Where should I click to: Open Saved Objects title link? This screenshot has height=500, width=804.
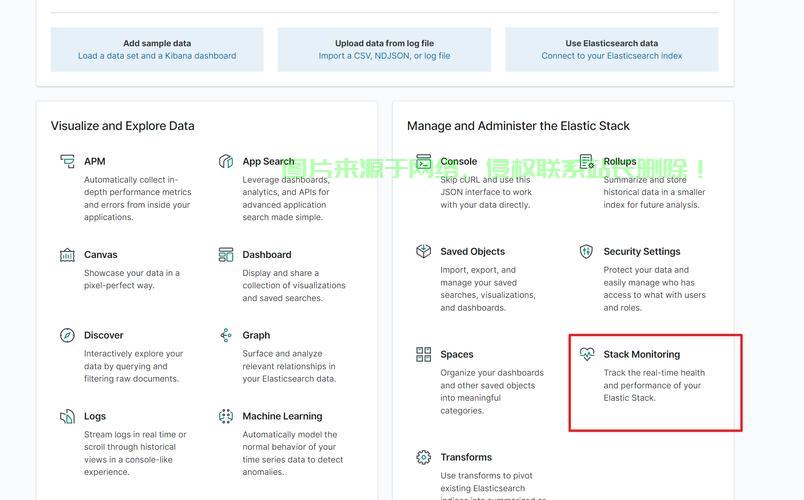(x=472, y=252)
